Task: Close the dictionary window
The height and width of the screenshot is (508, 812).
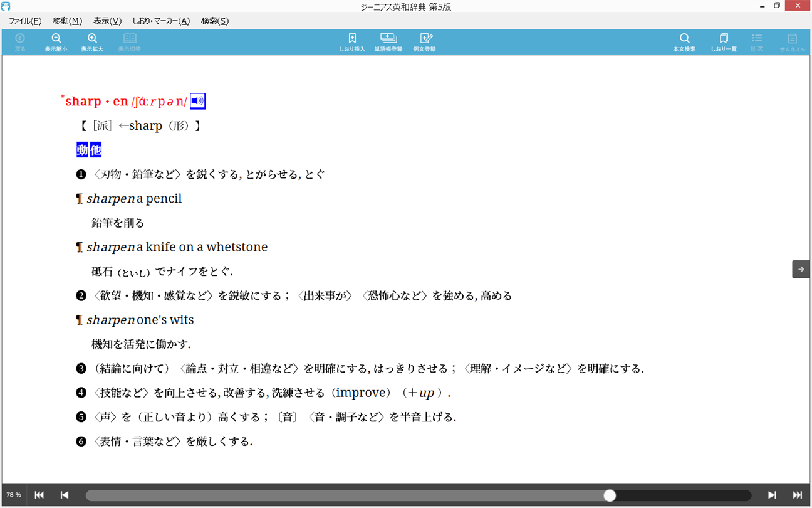Action: coord(797,6)
